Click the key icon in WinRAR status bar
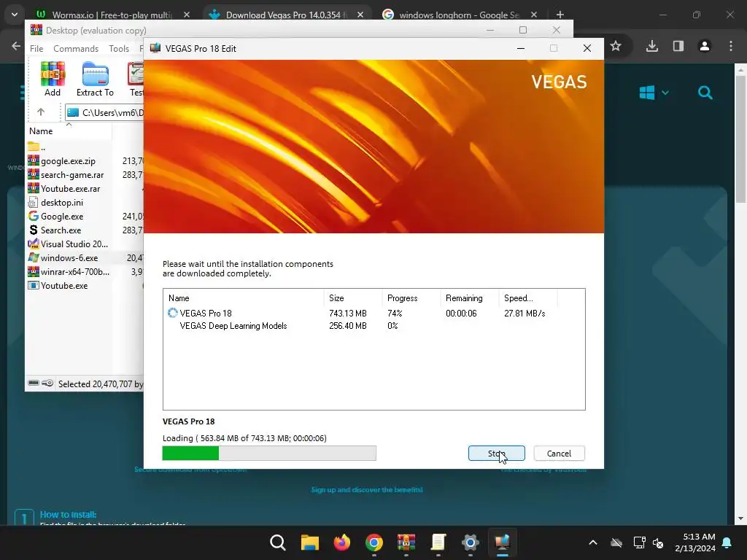747x560 pixels. click(47, 383)
